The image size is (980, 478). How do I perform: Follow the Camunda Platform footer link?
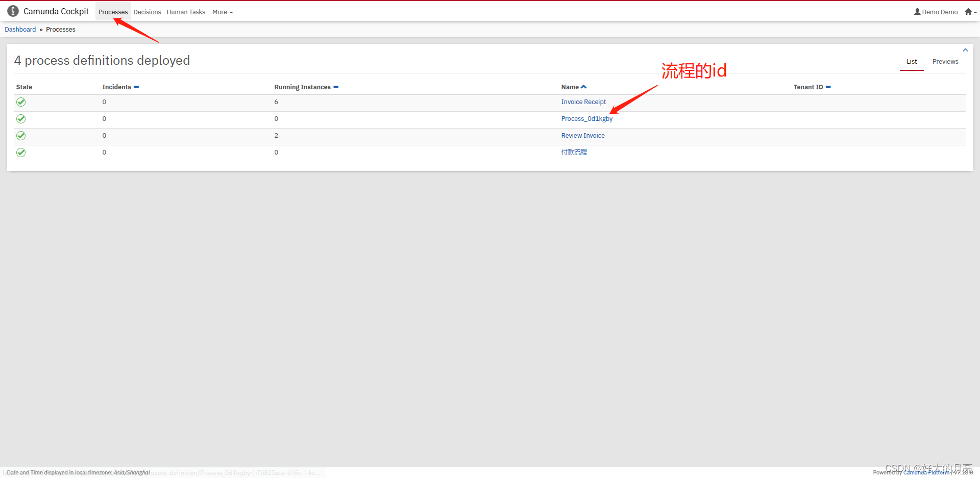coord(926,472)
